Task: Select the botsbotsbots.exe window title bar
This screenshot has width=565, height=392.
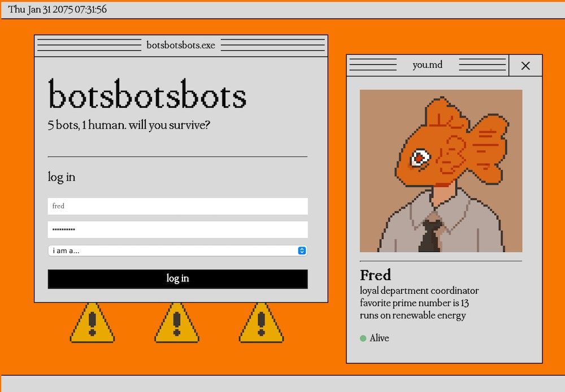Action: tap(181, 45)
